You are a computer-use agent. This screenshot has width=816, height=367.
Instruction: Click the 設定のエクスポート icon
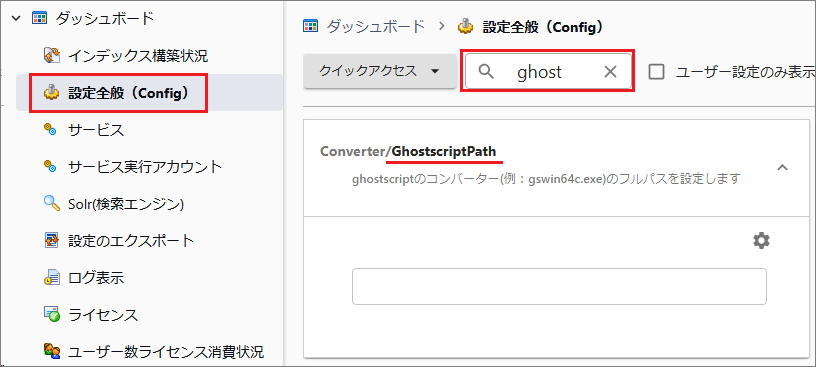(x=51, y=241)
